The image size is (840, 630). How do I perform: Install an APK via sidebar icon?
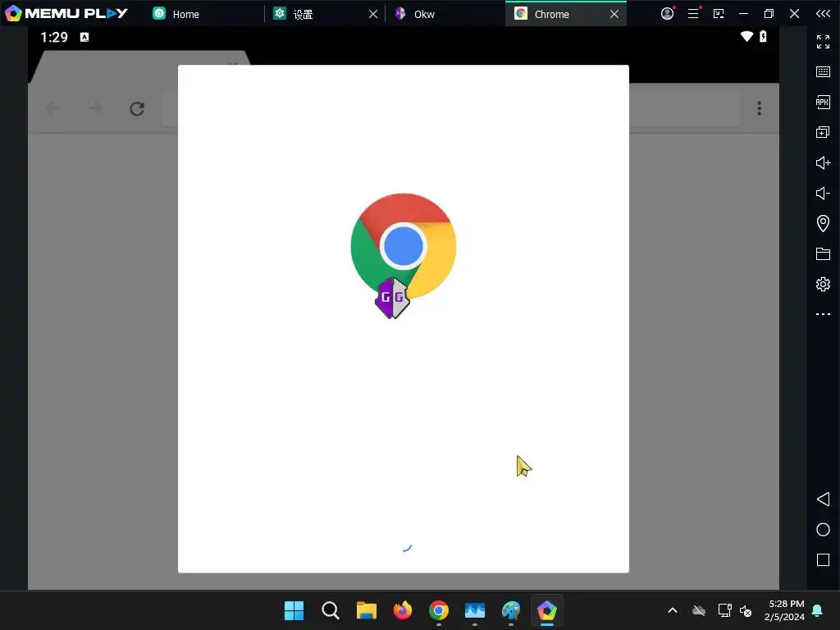coord(823,102)
